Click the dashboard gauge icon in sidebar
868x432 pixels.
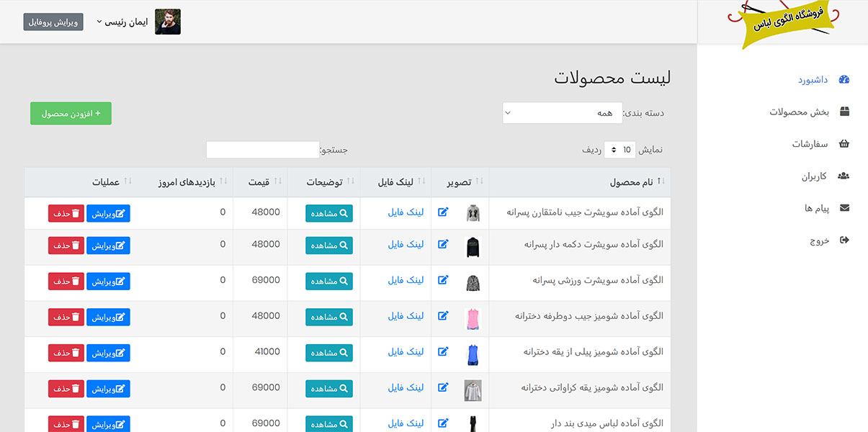(x=844, y=79)
